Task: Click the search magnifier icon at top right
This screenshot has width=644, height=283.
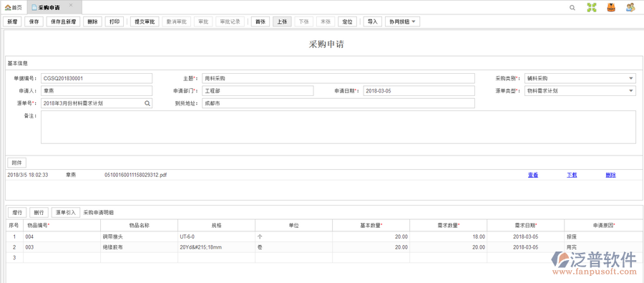Action: click(x=572, y=7)
